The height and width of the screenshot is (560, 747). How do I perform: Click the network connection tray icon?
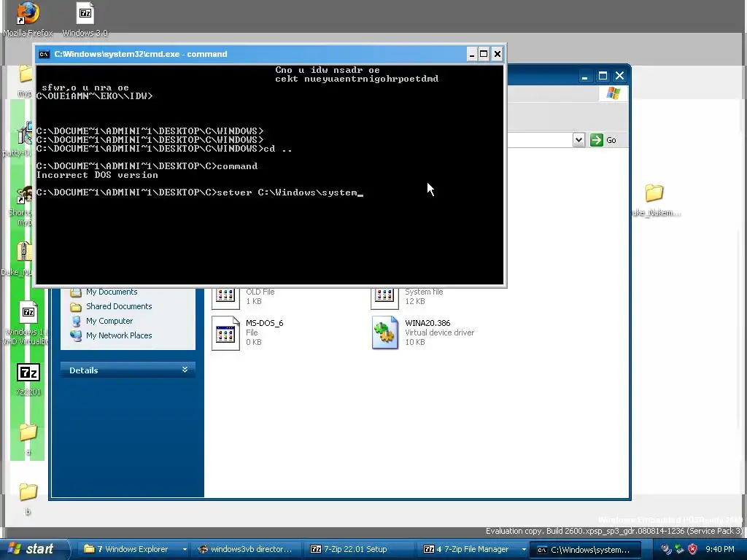pos(679,550)
